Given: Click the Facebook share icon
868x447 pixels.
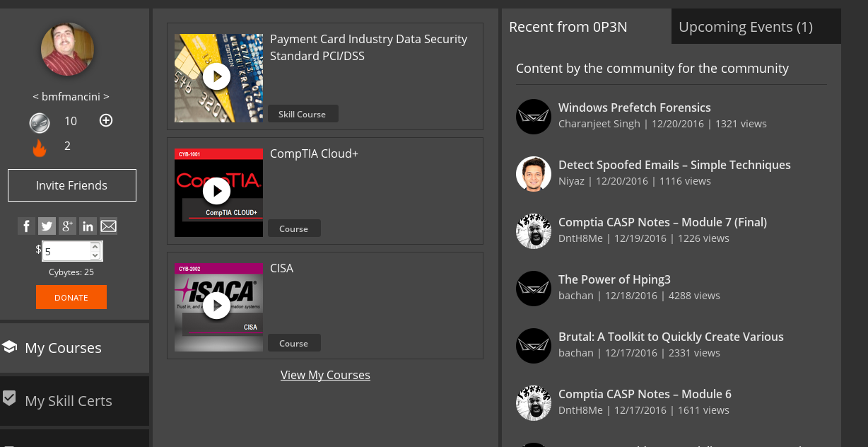Looking at the screenshot, I should click(x=26, y=226).
